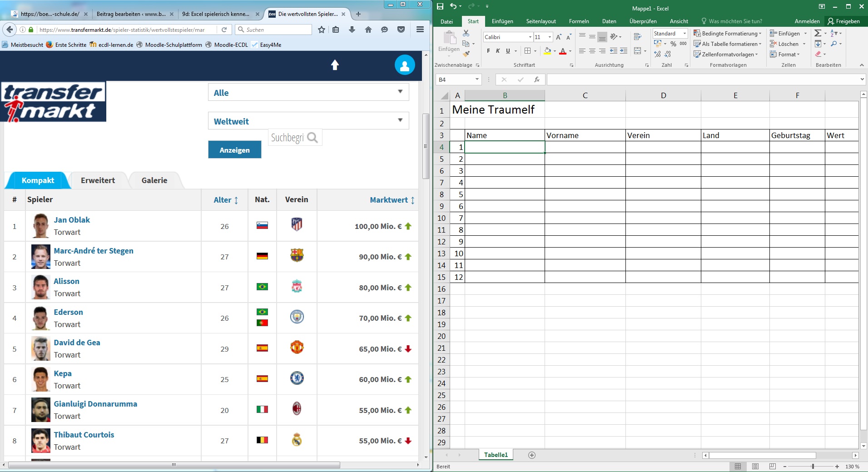The image size is (868, 472).
Task: Click the Freigeben button in Excel
Action: [844, 21]
